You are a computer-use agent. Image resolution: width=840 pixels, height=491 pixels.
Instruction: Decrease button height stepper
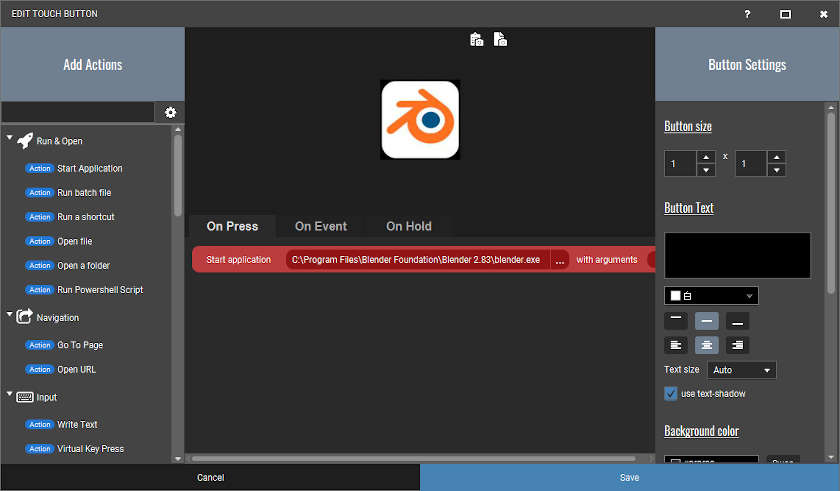click(776, 170)
